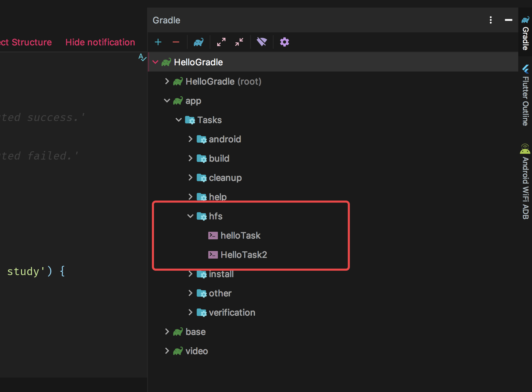Collapse the HelloGradle root node chevron

tap(155, 62)
